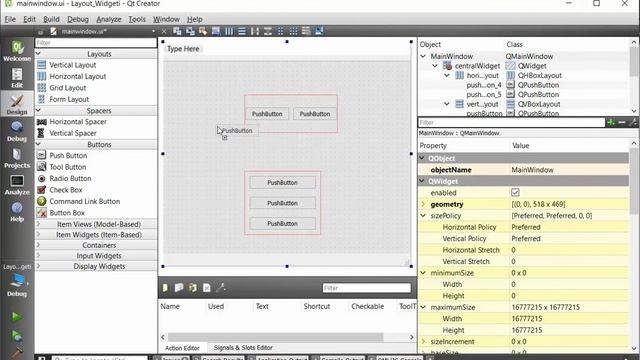Select Push Button in the widget palette

[68, 156]
